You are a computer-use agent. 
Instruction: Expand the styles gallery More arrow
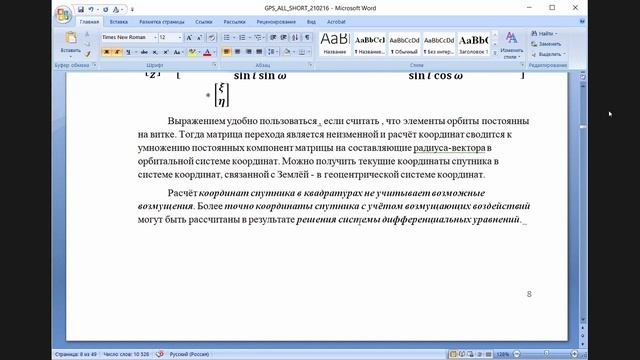point(495,53)
